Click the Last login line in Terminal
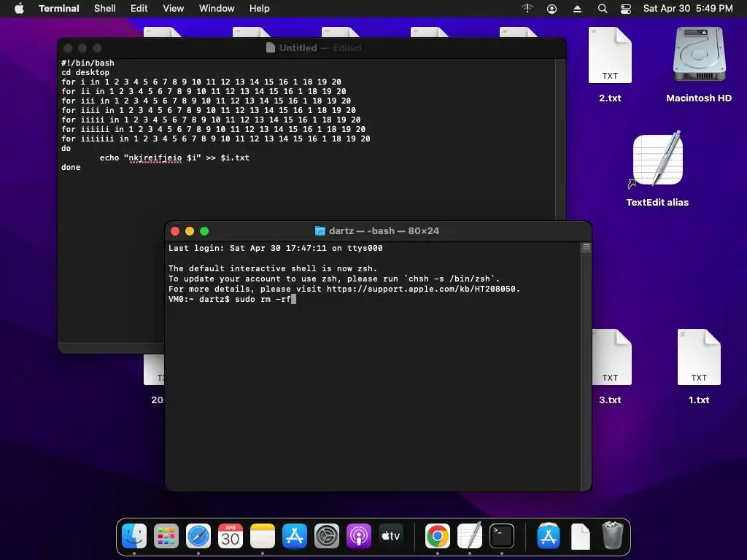The height and width of the screenshot is (560, 747). pos(275,248)
